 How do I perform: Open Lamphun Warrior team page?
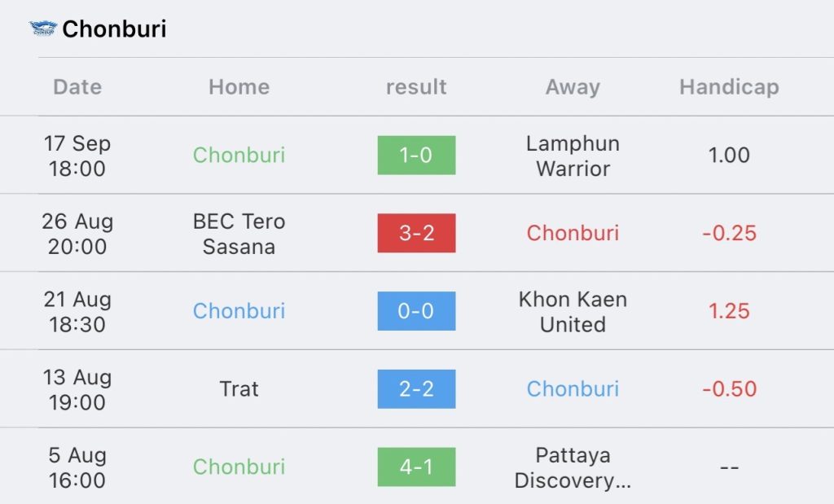[573, 156]
